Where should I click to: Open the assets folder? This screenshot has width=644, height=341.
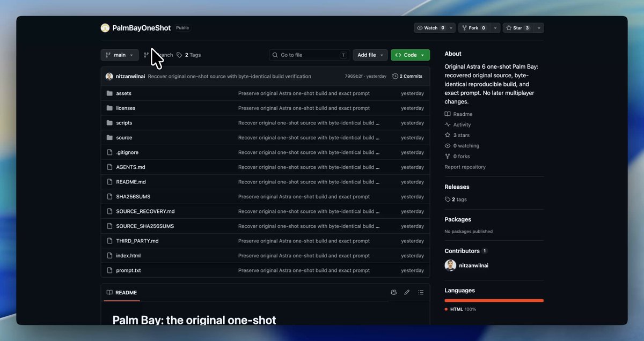(x=123, y=93)
